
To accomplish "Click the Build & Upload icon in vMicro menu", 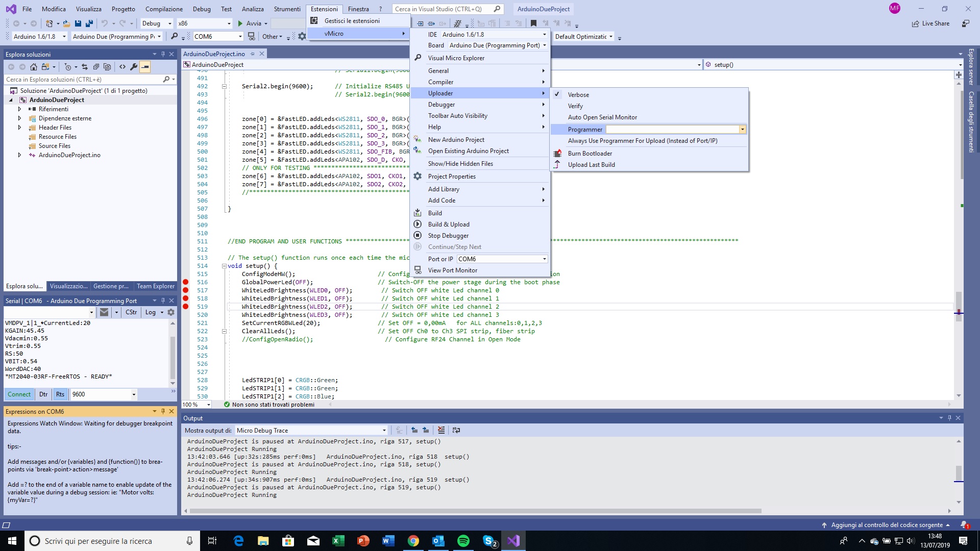I will click(x=418, y=224).
